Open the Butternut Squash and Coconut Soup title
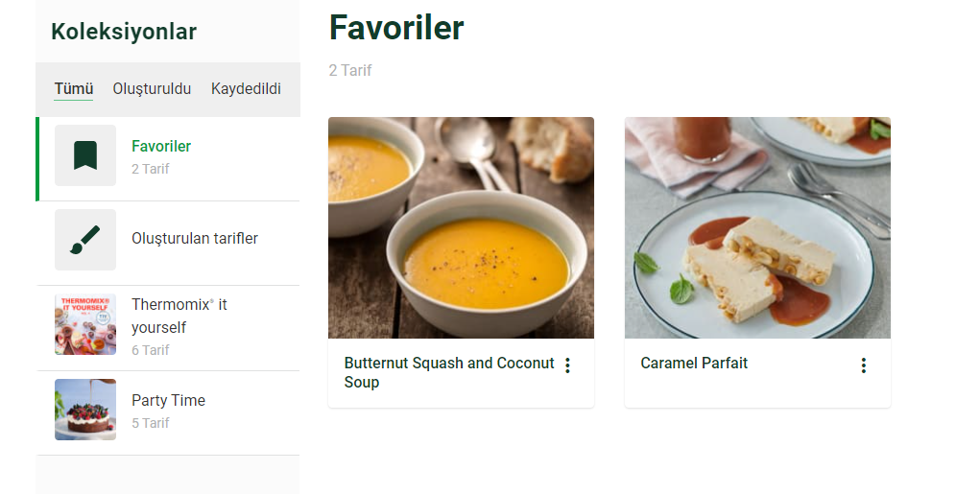 point(449,372)
